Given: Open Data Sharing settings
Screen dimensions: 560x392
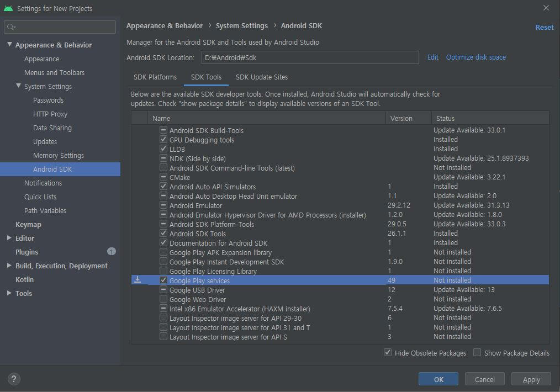Looking at the screenshot, I should coord(52,128).
